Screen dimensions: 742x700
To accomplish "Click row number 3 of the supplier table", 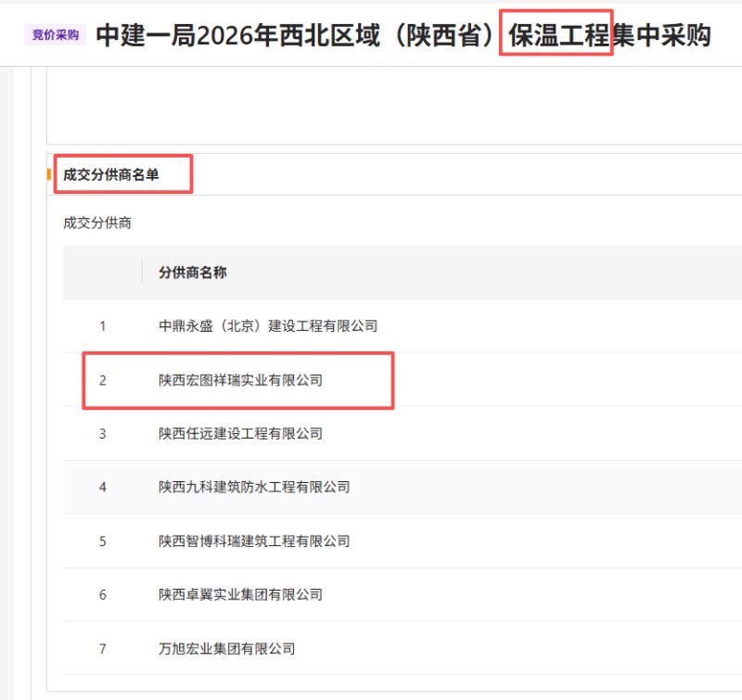I will (x=103, y=433).
